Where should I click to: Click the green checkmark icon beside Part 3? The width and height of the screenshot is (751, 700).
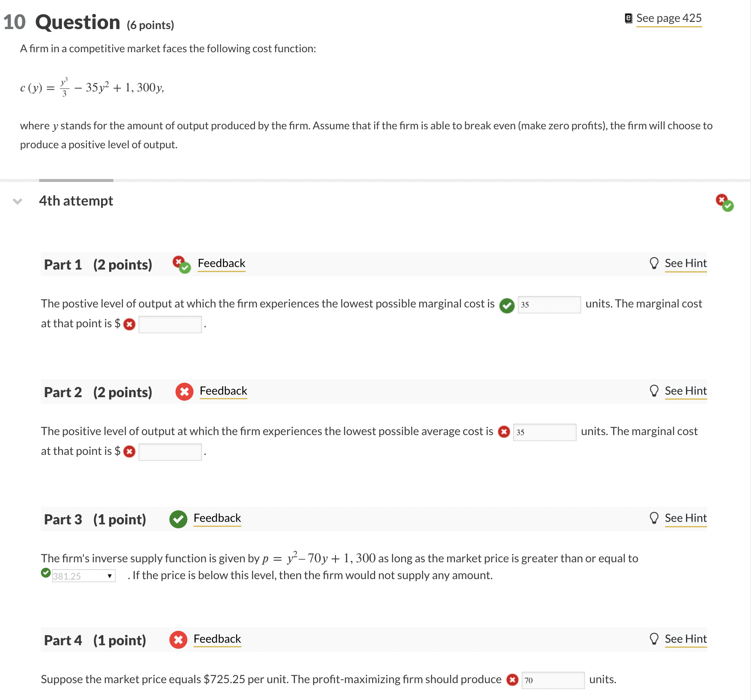(177, 519)
